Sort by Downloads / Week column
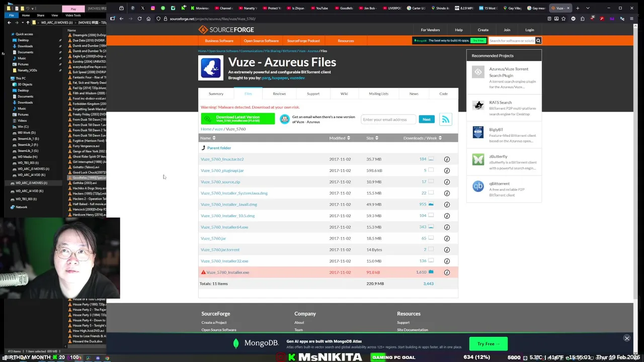644x362 pixels. 423,138
